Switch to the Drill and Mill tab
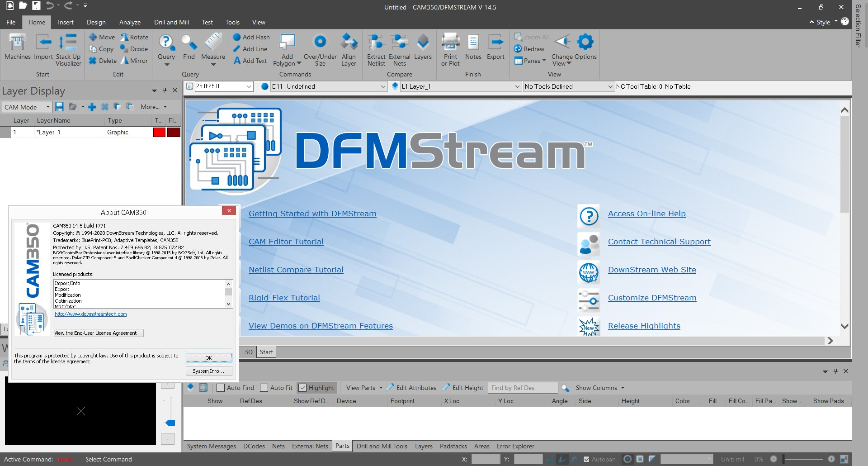 tap(171, 22)
